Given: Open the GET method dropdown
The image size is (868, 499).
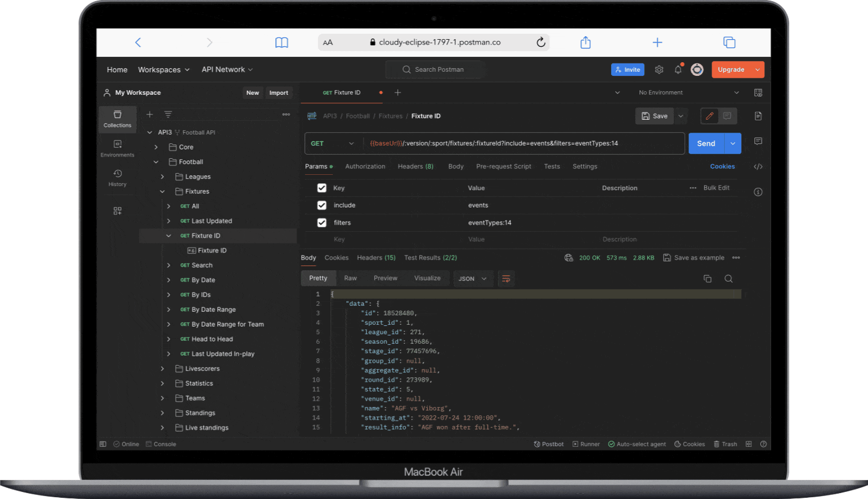Looking at the screenshot, I should pyautogui.click(x=332, y=143).
